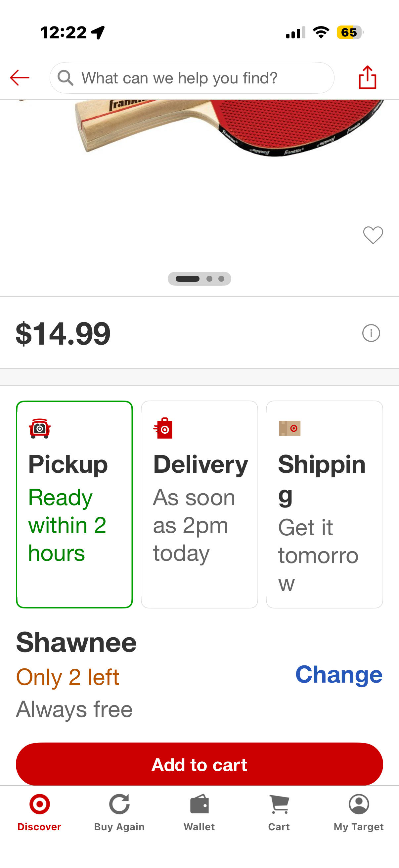
Task: Choose the Shipping fulfillment option
Action: point(324,505)
